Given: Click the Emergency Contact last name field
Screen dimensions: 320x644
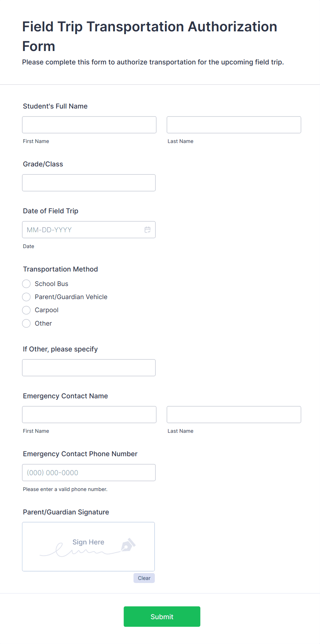Looking at the screenshot, I should pos(234,415).
